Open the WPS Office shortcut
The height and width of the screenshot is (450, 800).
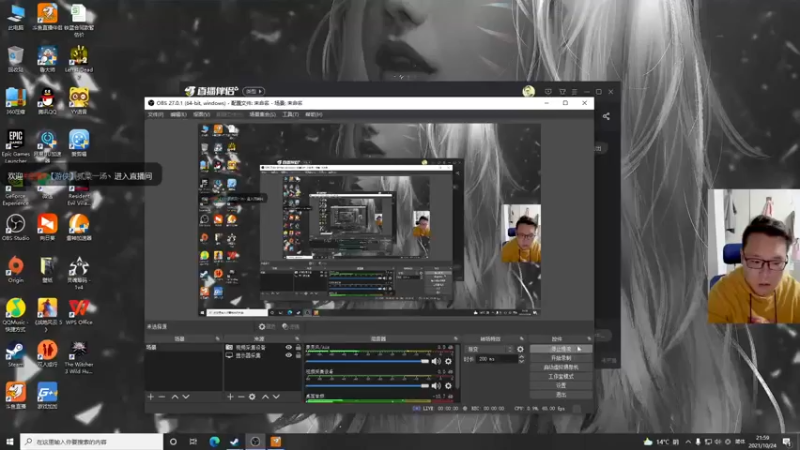79,312
